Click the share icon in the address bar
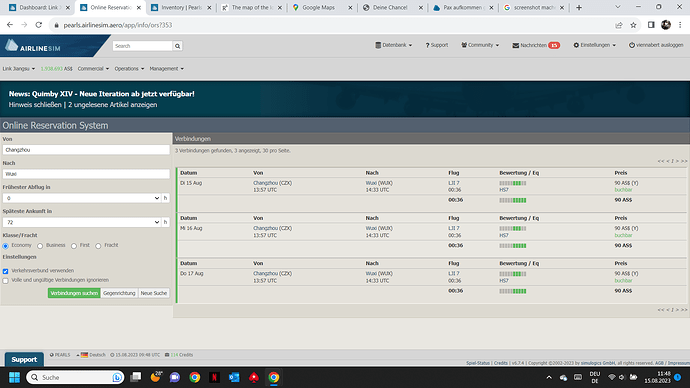This screenshot has width=690, height=388. point(619,25)
